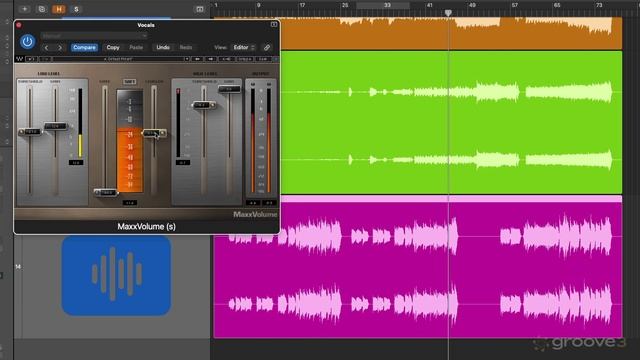Viewport: 640px width, 360px height.
Task: Click the Undo button in the plugin header
Action: pyautogui.click(x=163, y=47)
